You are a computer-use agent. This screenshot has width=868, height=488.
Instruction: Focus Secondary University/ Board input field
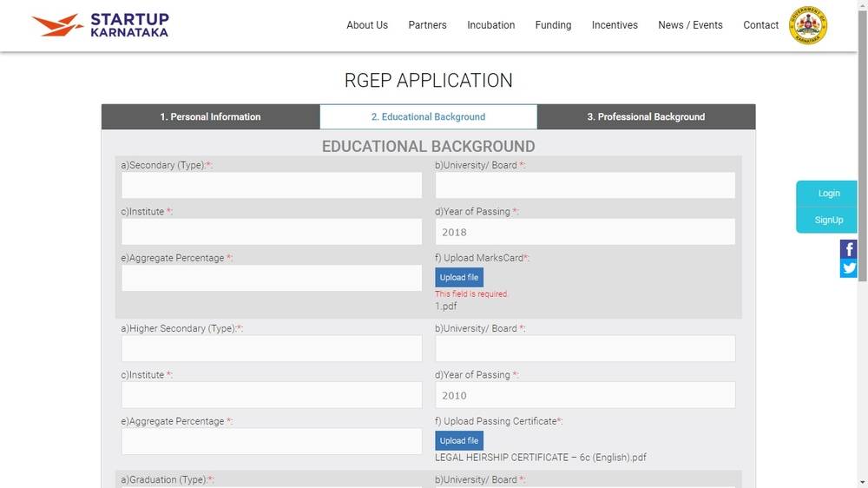pyautogui.click(x=585, y=185)
